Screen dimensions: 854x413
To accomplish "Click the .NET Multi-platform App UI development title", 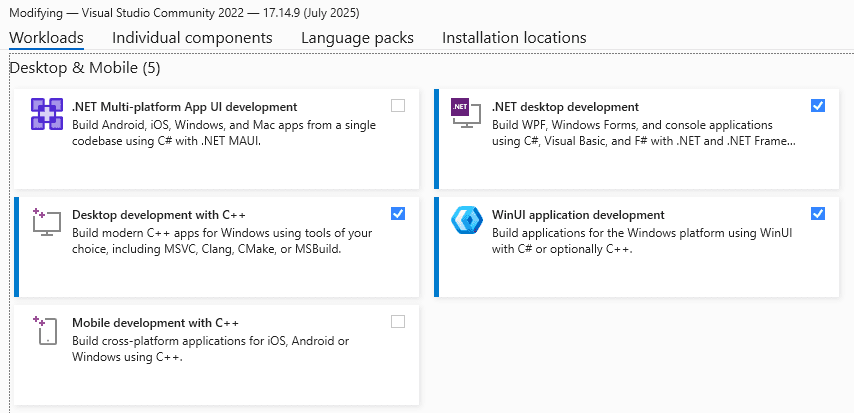I will tap(185, 107).
